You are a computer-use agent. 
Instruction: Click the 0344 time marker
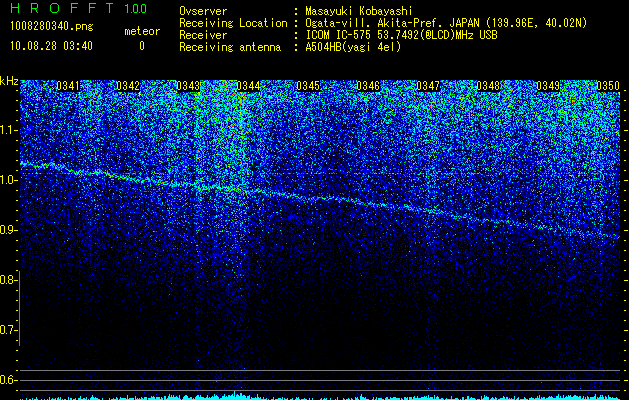[x=248, y=86]
